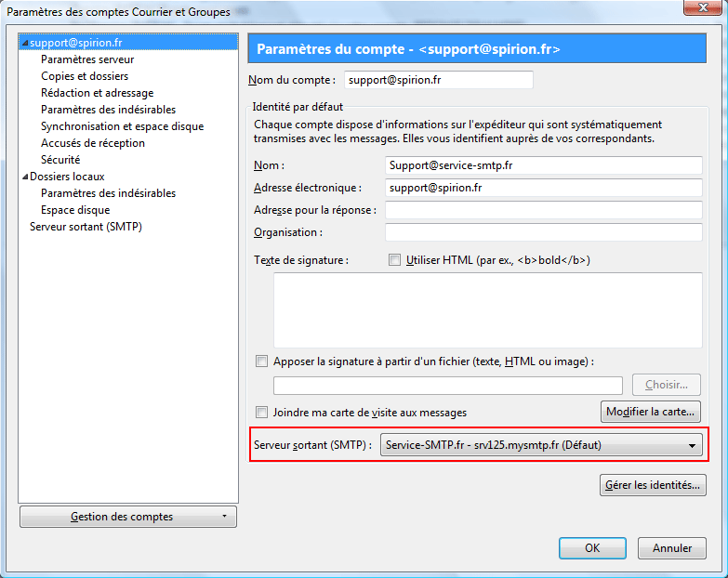This screenshot has height=578, width=728.
Task: Click the Choisir... button
Action: click(x=667, y=385)
